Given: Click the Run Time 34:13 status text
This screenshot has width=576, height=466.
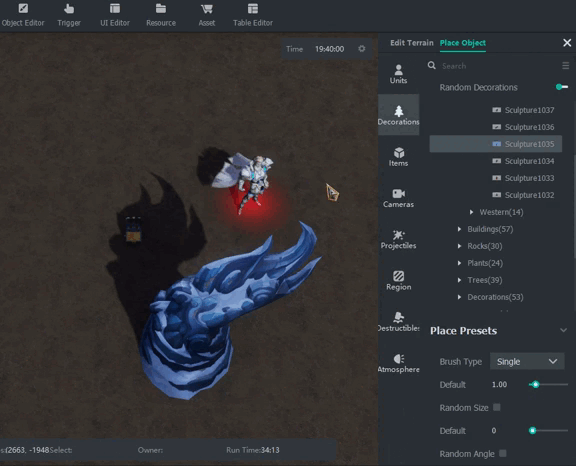Looking at the screenshot, I should (x=253, y=450).
